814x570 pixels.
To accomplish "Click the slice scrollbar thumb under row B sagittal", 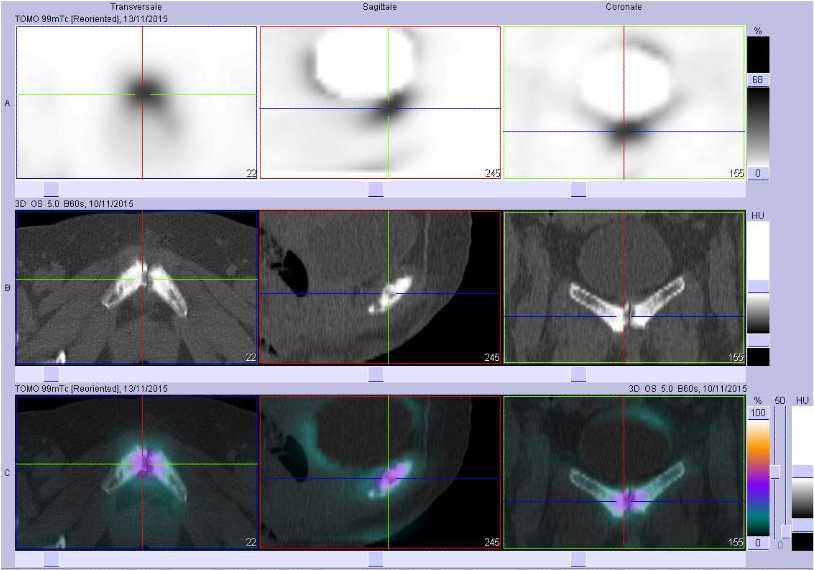I will pos(375,374).
